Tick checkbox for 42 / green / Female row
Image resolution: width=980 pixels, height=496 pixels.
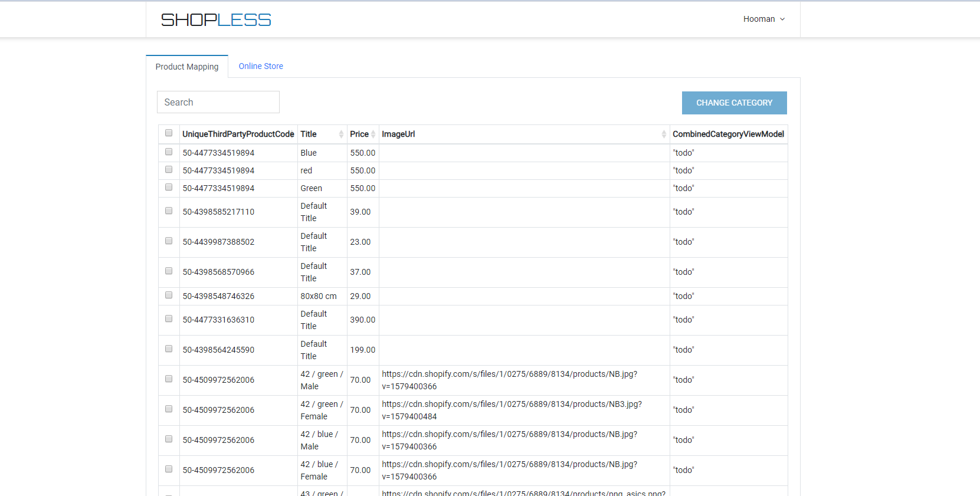tap(169, 409)
